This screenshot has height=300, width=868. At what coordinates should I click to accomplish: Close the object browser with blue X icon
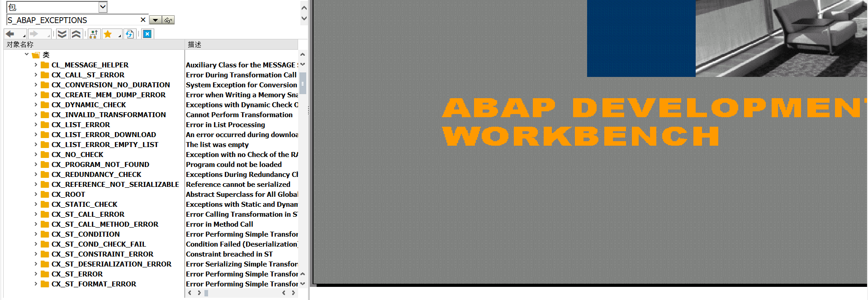point(147,34)
